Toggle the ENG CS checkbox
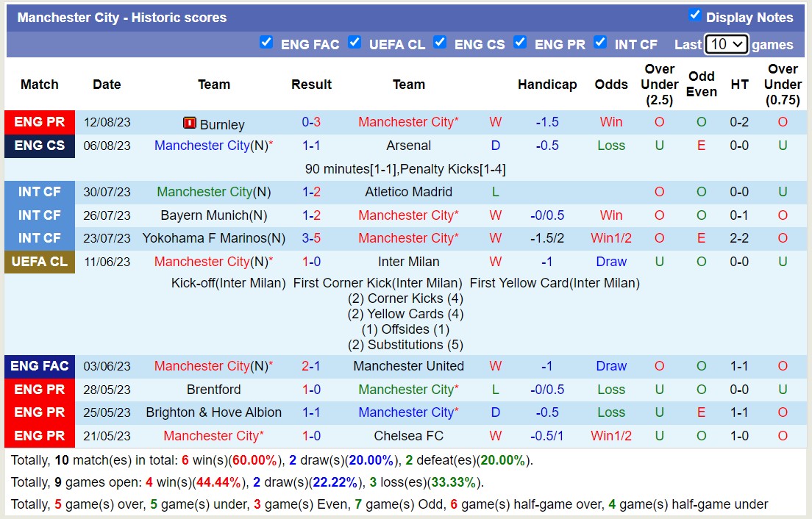The height and width of the screenshot is (519, 812). point(440,43)
